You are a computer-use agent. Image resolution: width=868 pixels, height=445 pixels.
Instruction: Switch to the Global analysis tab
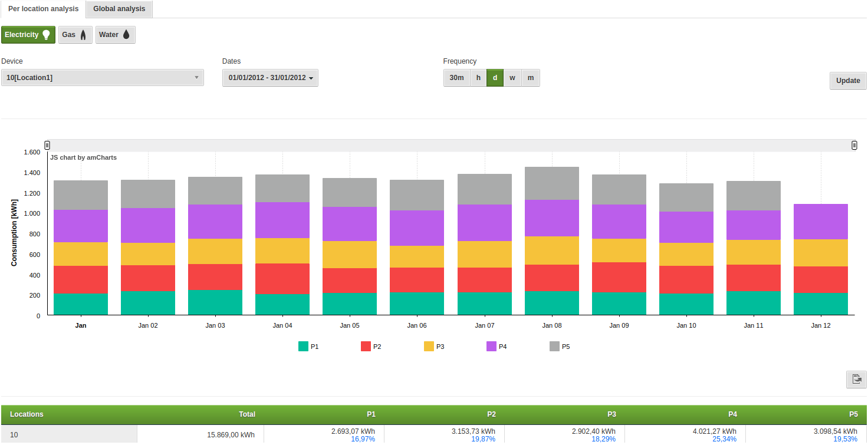coord(119,9)
